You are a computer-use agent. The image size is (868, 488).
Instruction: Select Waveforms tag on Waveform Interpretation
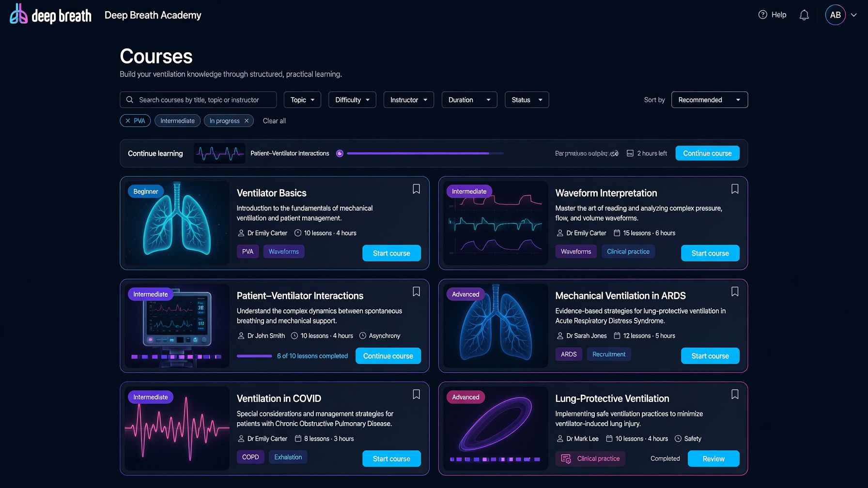pyautogui.click(x=576, y=252)
